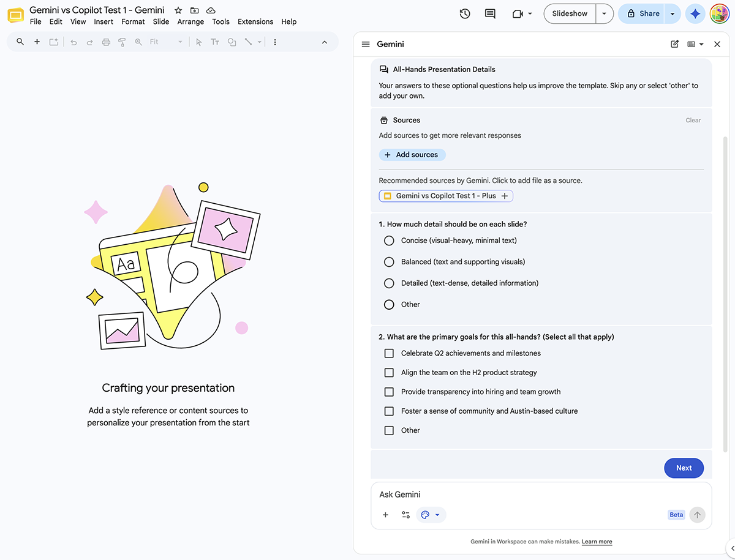Screen dimensions: 735x560
Task: Open version history clock icon
Action: (x=465, y=13)
